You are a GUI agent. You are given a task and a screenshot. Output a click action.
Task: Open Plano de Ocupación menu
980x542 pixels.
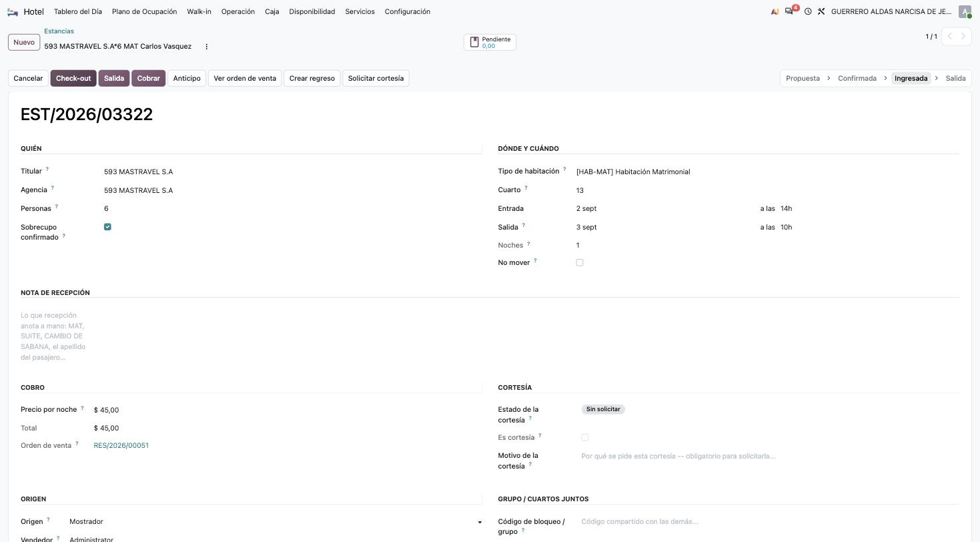tap(144, 11)
